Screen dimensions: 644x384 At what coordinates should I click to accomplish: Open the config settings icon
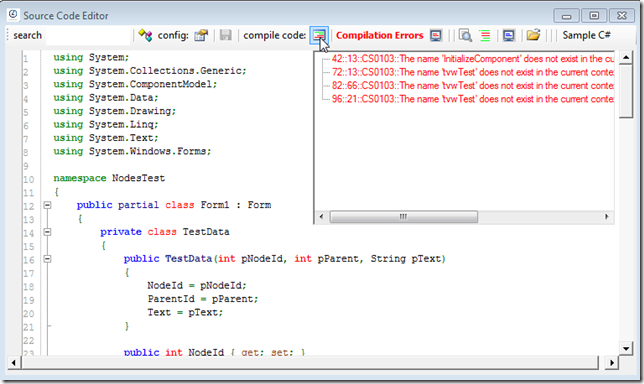(201, 36)
